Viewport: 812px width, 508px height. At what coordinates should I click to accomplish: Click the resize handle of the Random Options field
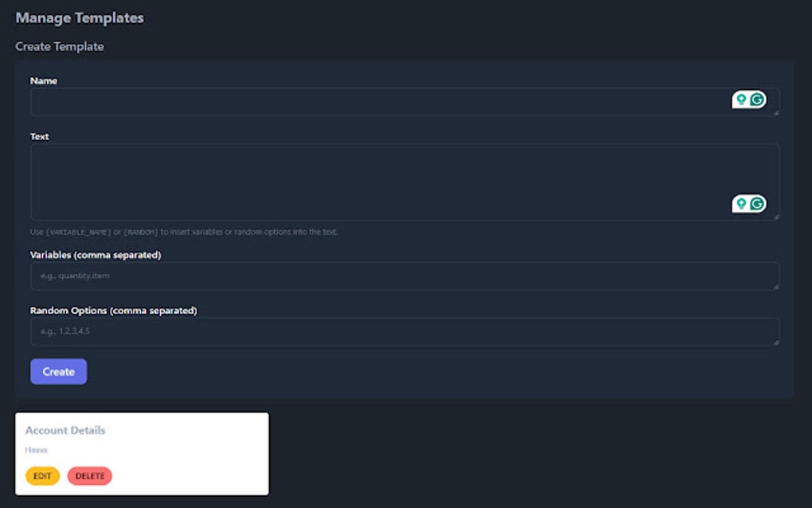pyautogui.click(x=776, y=342)
